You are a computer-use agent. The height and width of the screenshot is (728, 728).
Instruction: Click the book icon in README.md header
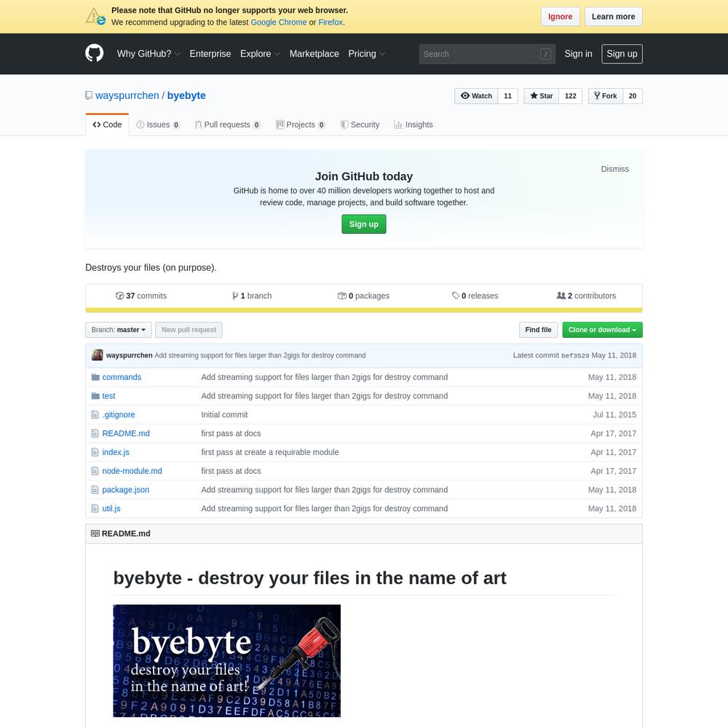[x=95, y=534]
